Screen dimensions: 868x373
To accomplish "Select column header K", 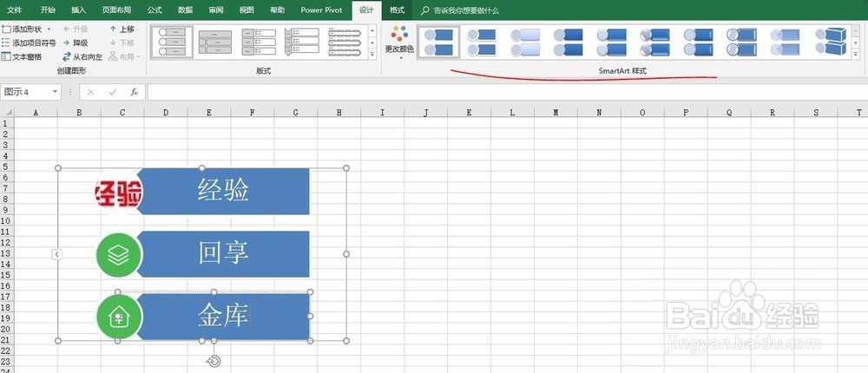I will (469, 113).
